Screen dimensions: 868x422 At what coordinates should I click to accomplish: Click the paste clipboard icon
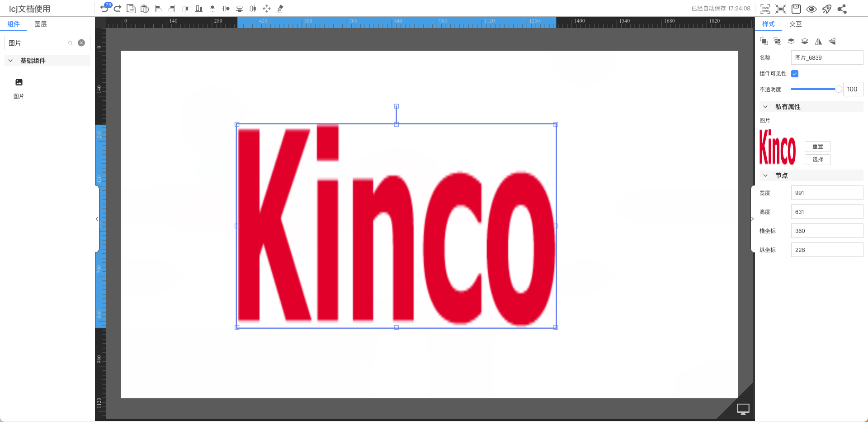click(145, 9)
